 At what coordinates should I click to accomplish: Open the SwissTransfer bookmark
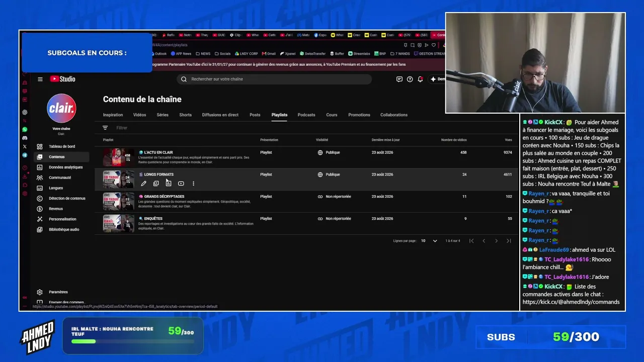point(312,54)
